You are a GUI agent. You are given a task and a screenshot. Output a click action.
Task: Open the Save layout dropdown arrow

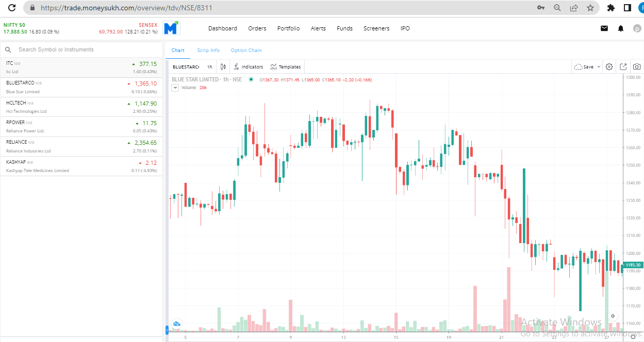click(599, 67)
